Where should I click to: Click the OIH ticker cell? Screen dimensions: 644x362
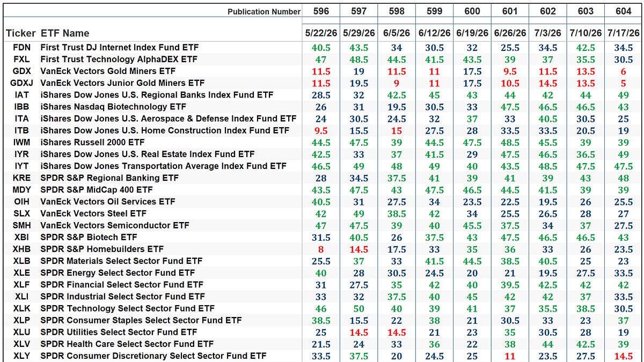click(21, 202)
